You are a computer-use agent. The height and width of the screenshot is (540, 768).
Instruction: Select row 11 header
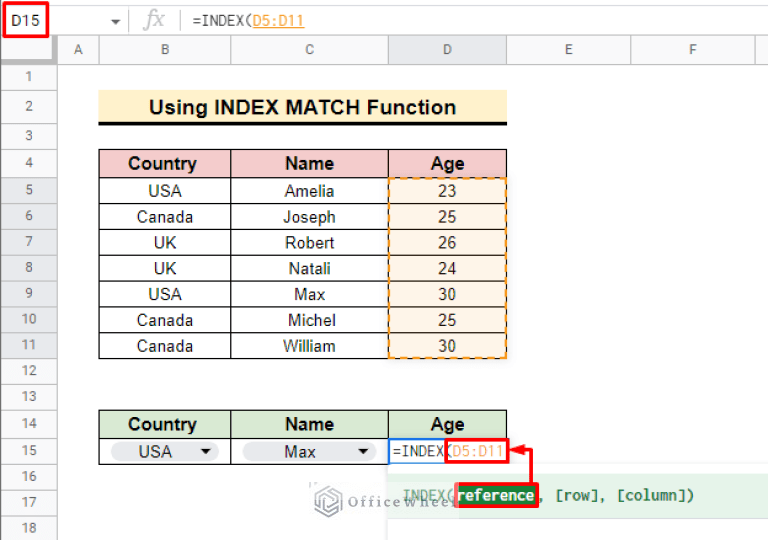point(29,345)
